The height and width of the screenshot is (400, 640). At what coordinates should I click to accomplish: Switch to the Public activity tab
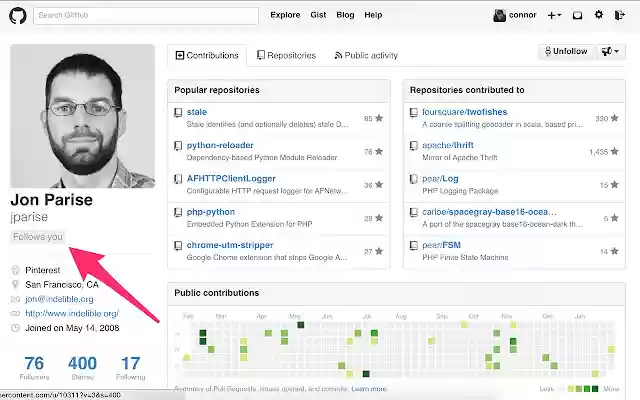click(366, 56)
